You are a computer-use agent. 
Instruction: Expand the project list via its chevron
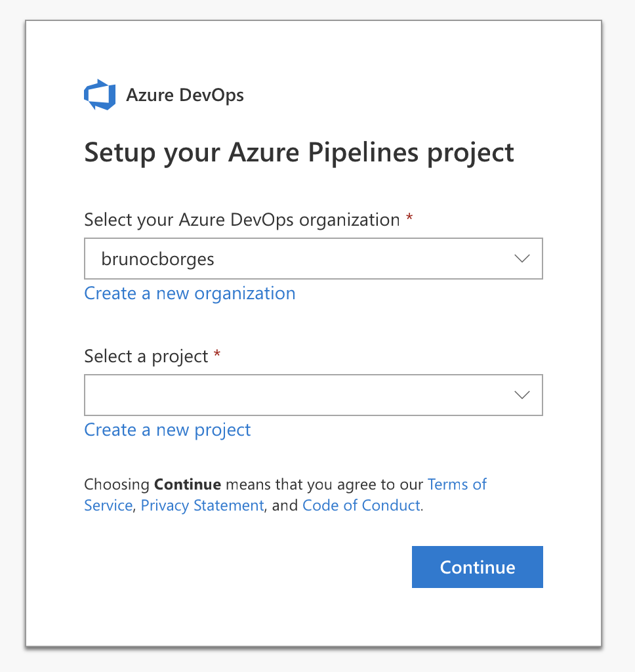click(x=522, y=394)
